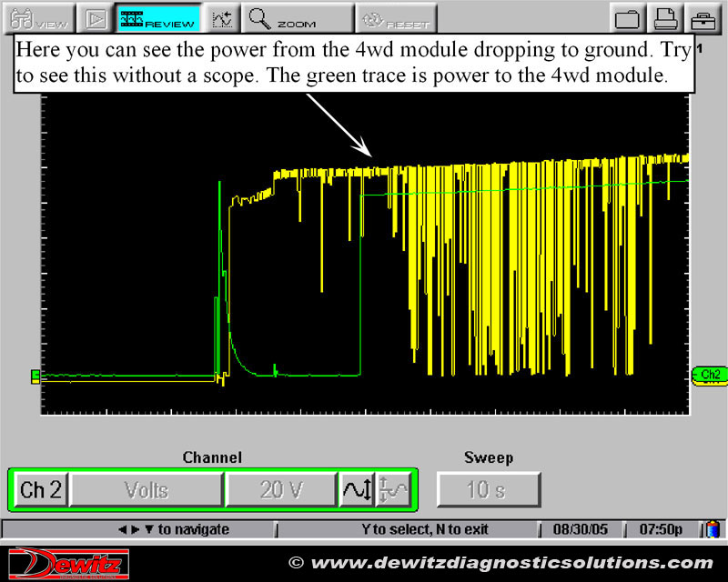728x582 pixels.
Task: Click the Reset button
Action: pos(396,18)
